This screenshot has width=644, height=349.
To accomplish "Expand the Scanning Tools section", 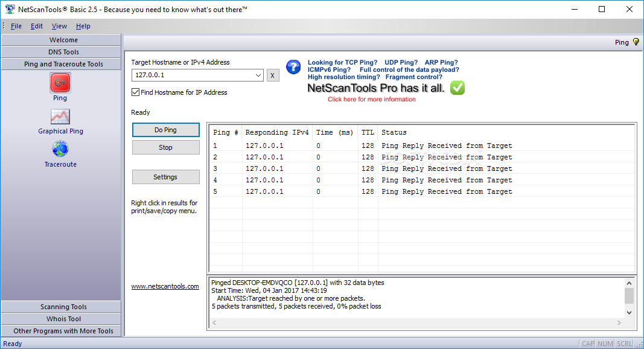I will 61,307.
